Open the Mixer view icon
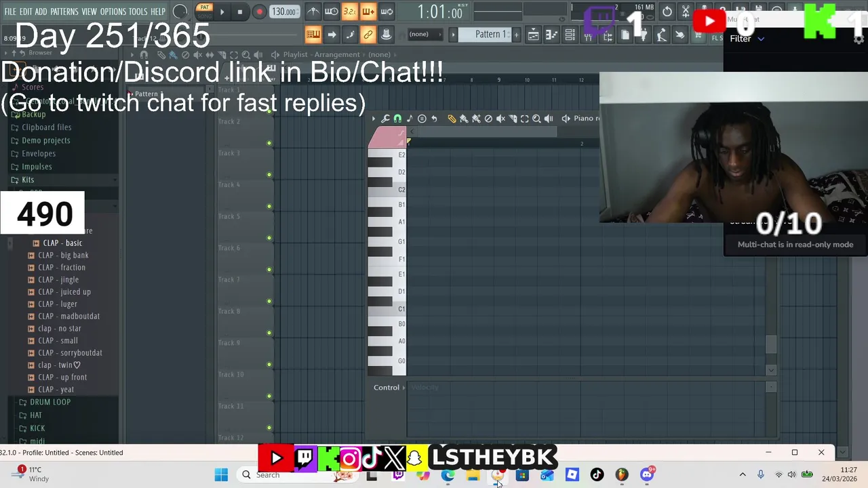The image size is (868, 488). click(x=589, y=37)
